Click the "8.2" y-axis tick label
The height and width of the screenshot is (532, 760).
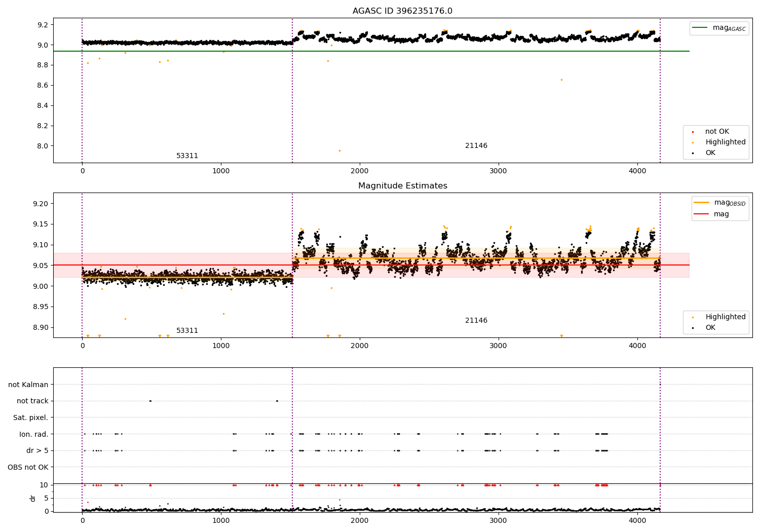[x=43, y=126]
